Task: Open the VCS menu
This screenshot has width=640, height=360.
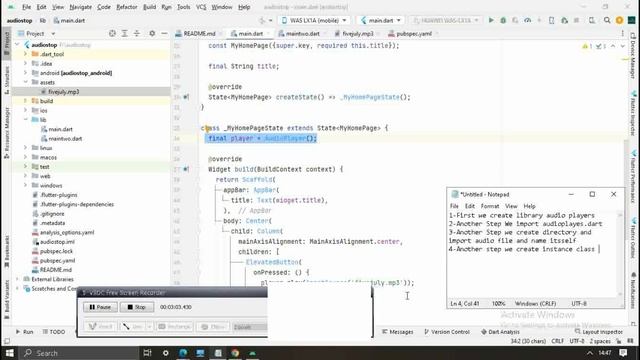Action: click(201, 7)
